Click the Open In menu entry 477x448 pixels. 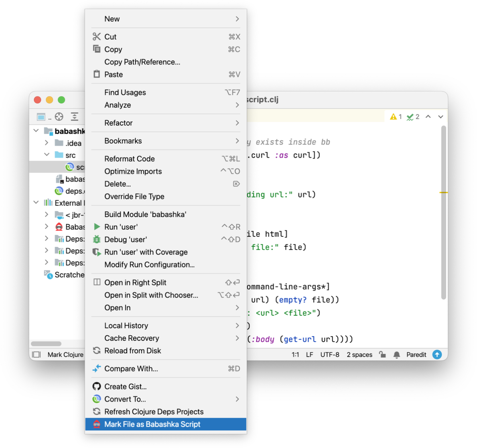coord(166,308)
